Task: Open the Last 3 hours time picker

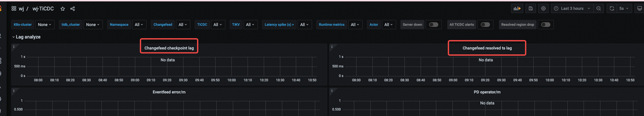Action: [572, 9]
